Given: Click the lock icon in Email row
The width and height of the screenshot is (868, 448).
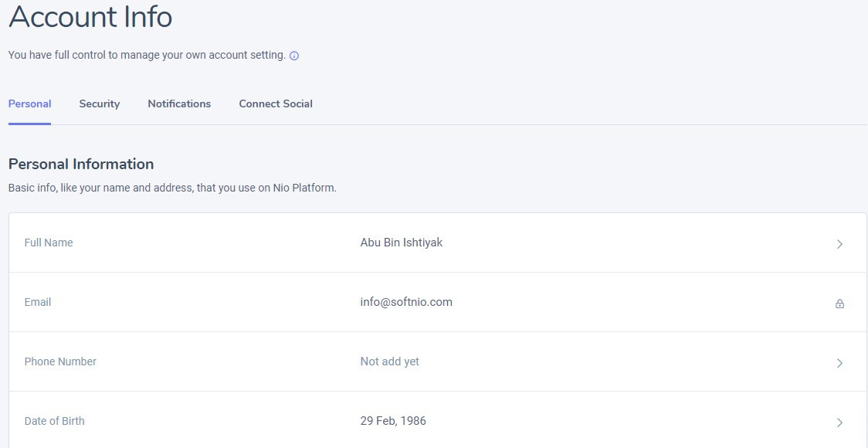Looking at the screenshot, I should [839, 304].
